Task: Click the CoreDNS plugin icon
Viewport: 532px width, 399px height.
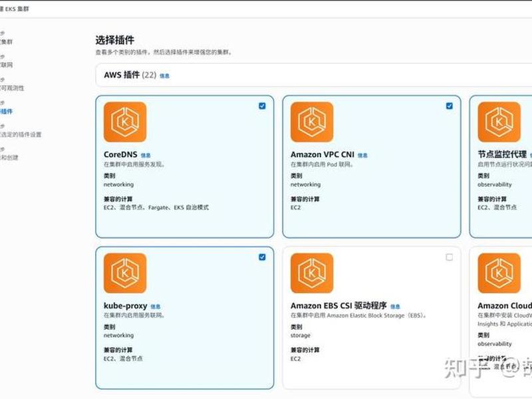Action: [125, 122]
